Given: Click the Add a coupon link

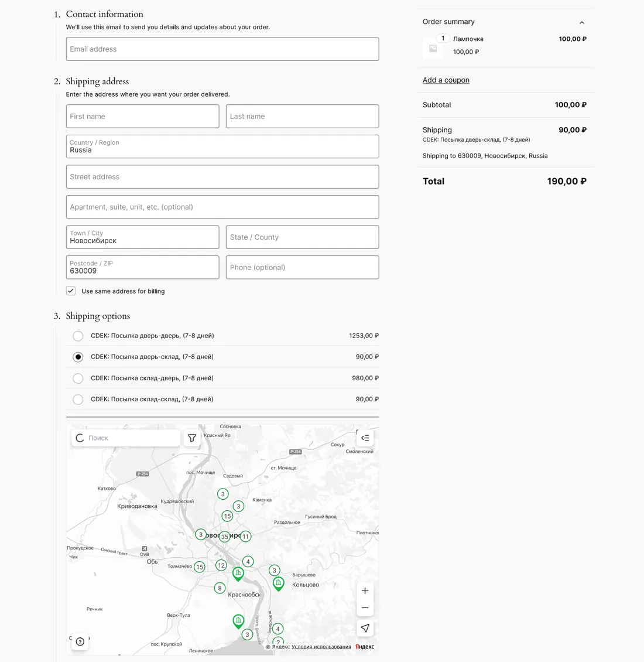Looking at the screenshot, I should 446,80.
